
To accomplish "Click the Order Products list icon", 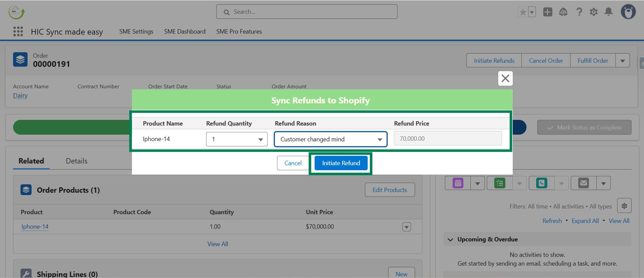I will point(26,190).
